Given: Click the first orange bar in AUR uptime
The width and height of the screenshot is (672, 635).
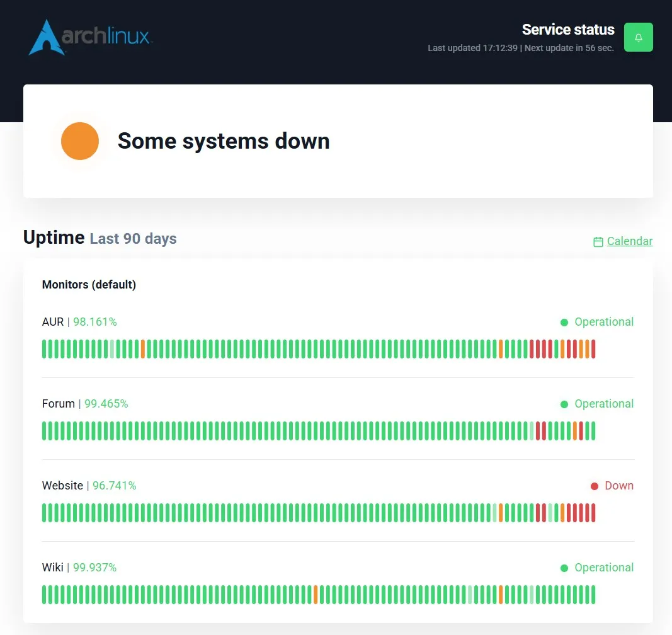Looking at the screenshot, I should (143, 349).
